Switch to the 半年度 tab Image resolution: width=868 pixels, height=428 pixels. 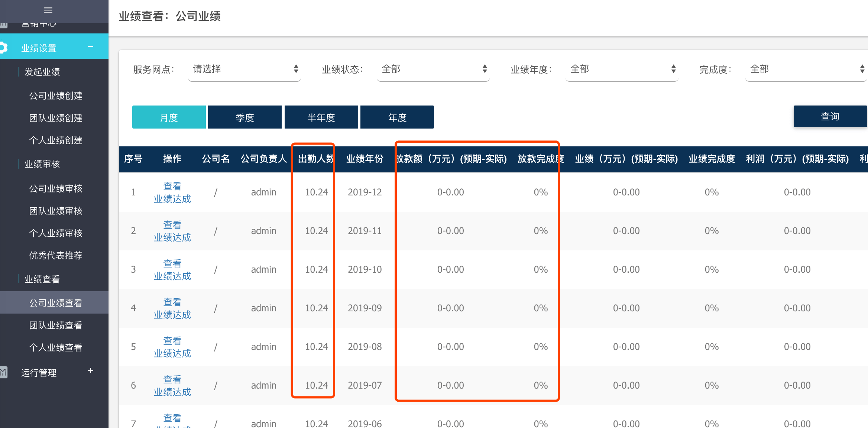pos(321,117)
